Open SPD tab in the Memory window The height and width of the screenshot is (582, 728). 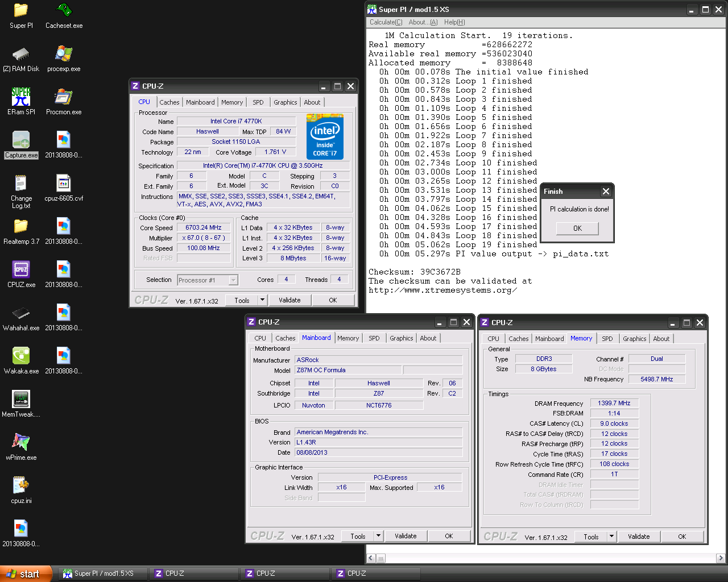tap(607, 339)
